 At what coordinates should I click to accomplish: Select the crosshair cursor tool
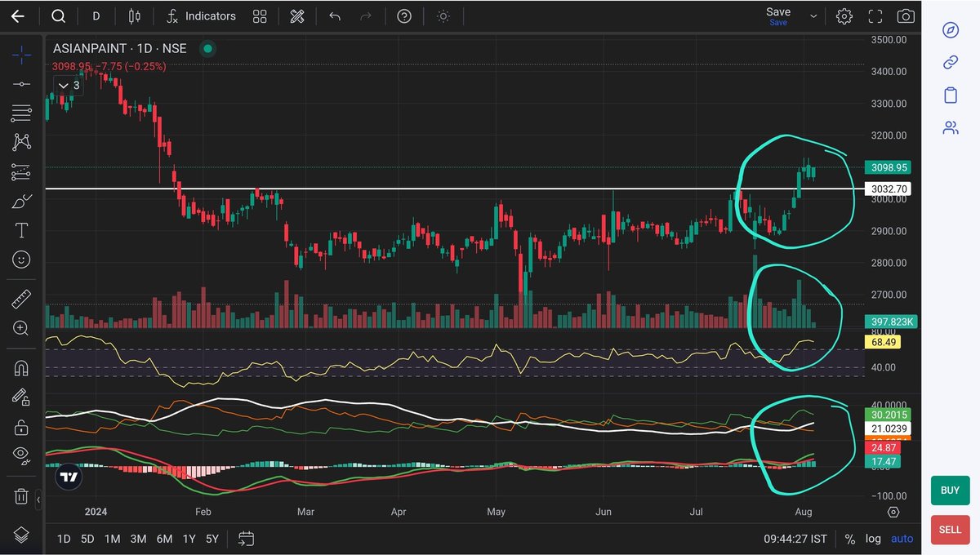pyautogui.click(x=22, y=55)
